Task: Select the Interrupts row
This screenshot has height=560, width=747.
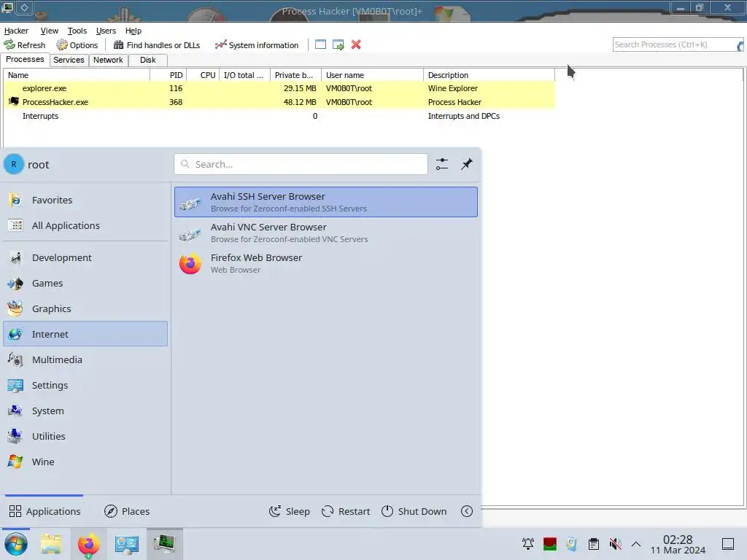Action: [279, 116]
